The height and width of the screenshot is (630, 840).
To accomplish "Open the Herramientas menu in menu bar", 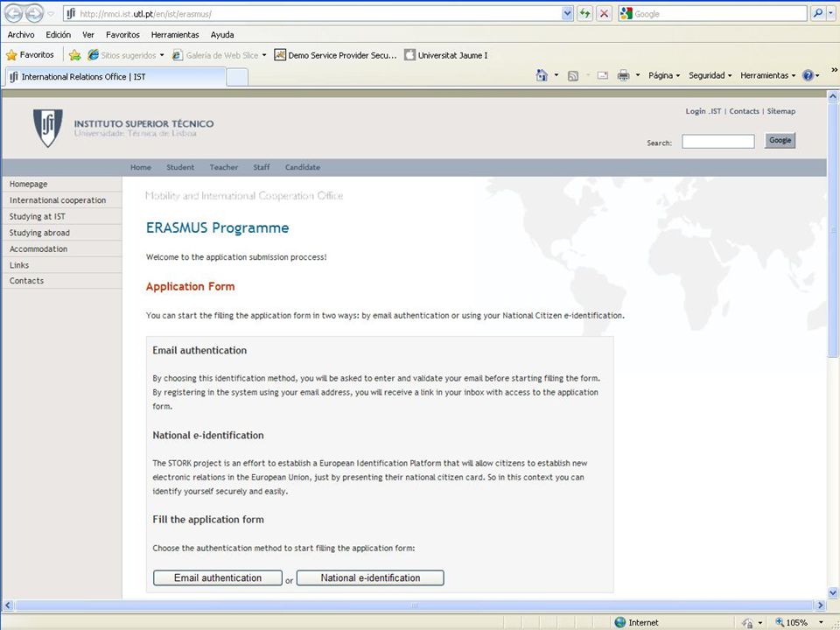I will click(x=175, y=34).
